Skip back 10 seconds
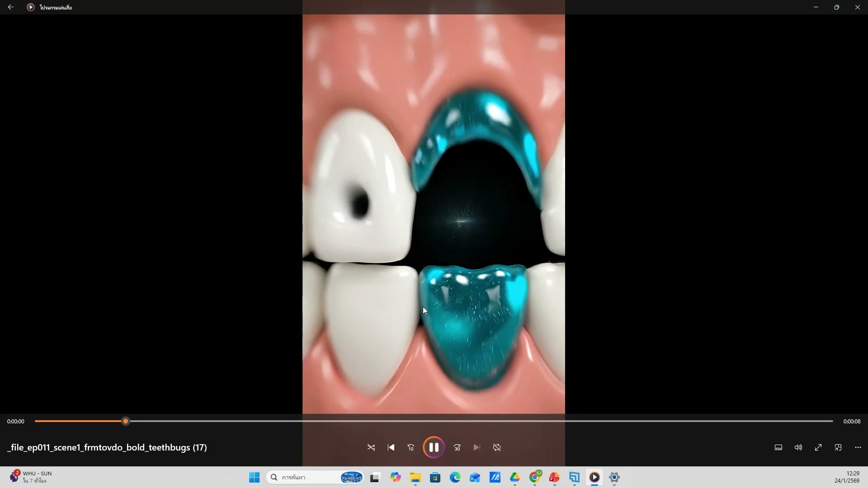Image resolution: width=868 pixels, height=488 pixels. tap(411, 447)
